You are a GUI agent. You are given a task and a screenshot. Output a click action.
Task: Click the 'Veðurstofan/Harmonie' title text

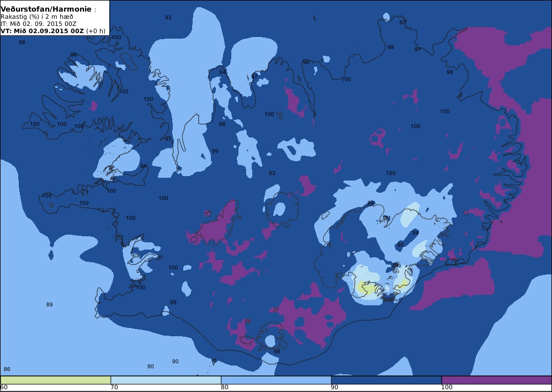tap(46, 9)
